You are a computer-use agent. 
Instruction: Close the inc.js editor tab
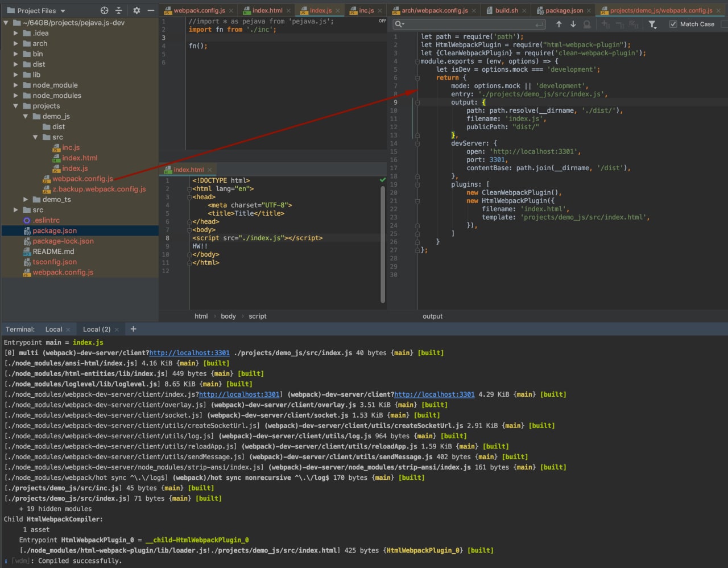coord(380,11)
